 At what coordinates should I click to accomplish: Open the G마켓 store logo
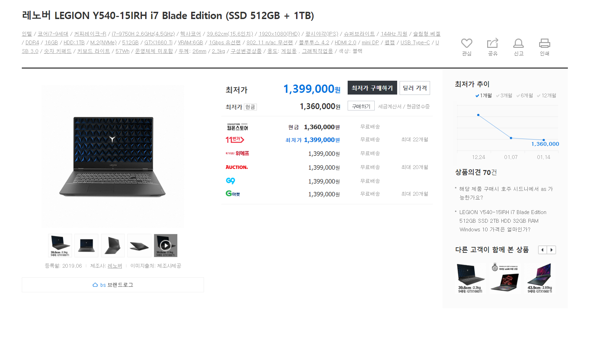pos(233,194)
